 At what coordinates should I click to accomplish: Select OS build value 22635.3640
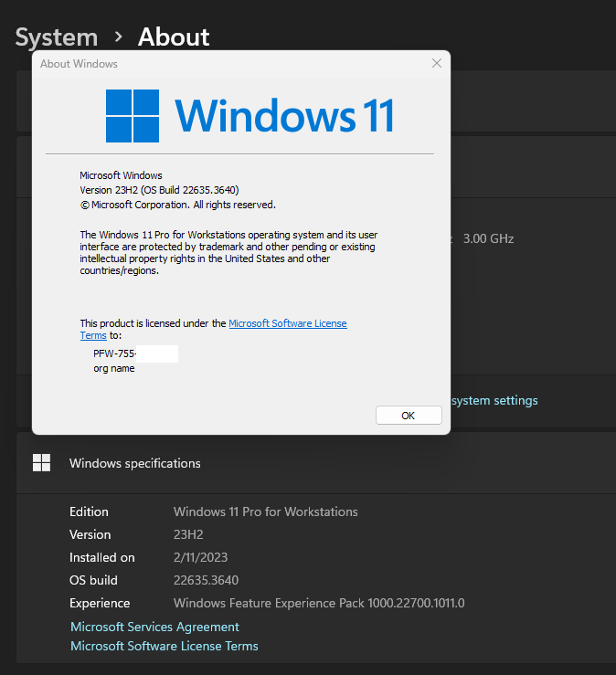pos(206,580)
